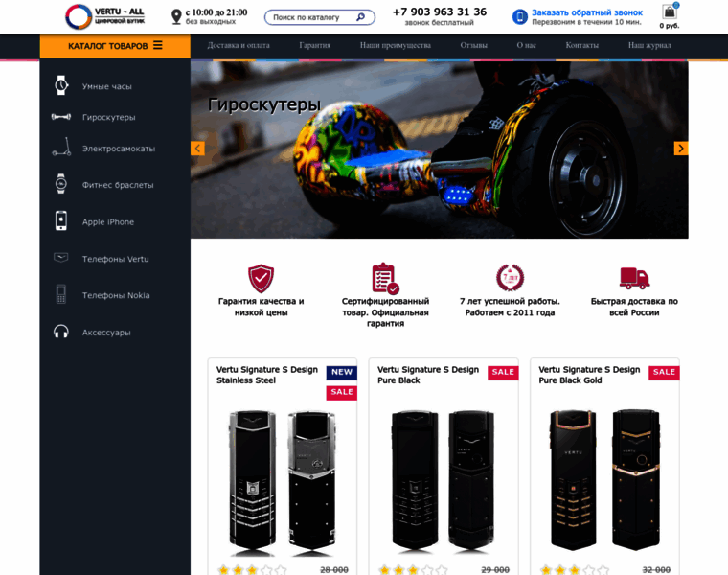Screen dimensions: 728x575
Task: Open Vertu Signature S Design Stainless Steel title
Action: (x=267, y=375)
